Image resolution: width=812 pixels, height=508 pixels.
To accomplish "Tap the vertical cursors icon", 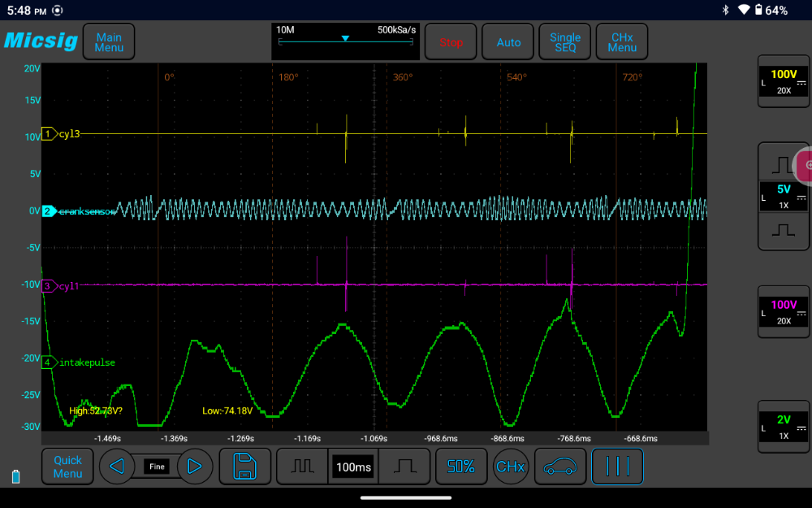I will pyautogui.click(x=617, y=467).
